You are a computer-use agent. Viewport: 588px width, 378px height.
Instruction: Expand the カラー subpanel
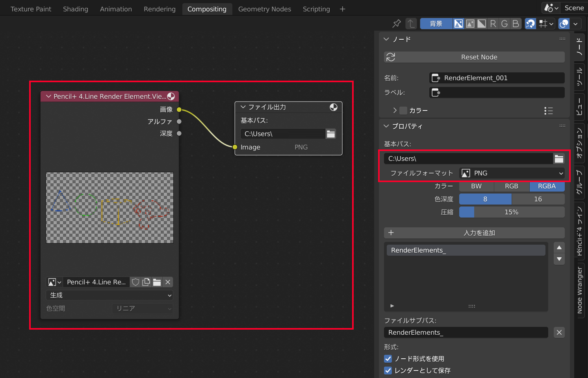pyautogui.click(x=395, y=111)
